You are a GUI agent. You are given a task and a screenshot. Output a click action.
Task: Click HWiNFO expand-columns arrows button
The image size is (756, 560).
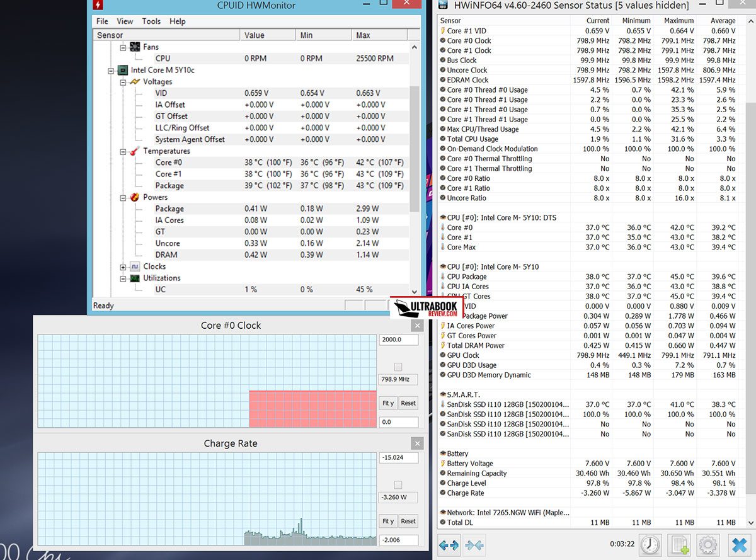coord(449,545)
